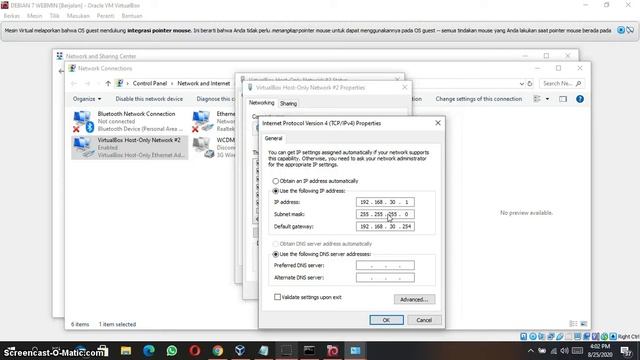Click the first VirtualBox status bar indicator icon
The width and height of the screenshot is (640, 360).
[524, 336]
